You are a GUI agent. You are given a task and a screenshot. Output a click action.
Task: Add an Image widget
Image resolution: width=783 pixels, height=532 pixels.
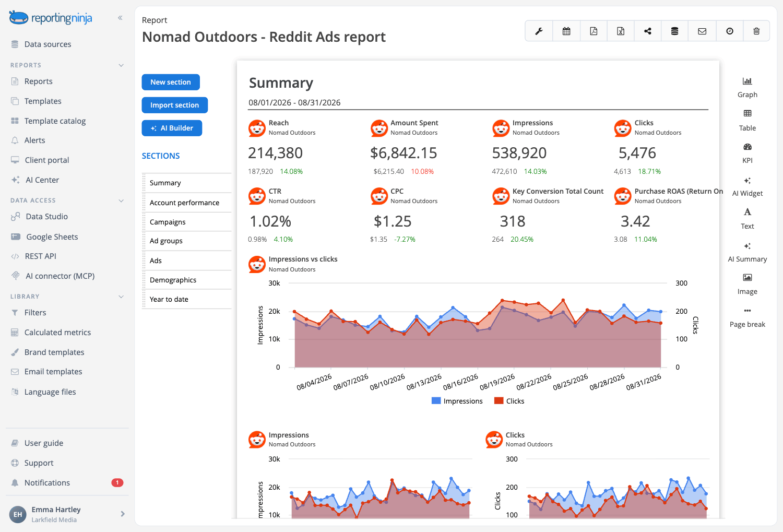pos(748,285)
